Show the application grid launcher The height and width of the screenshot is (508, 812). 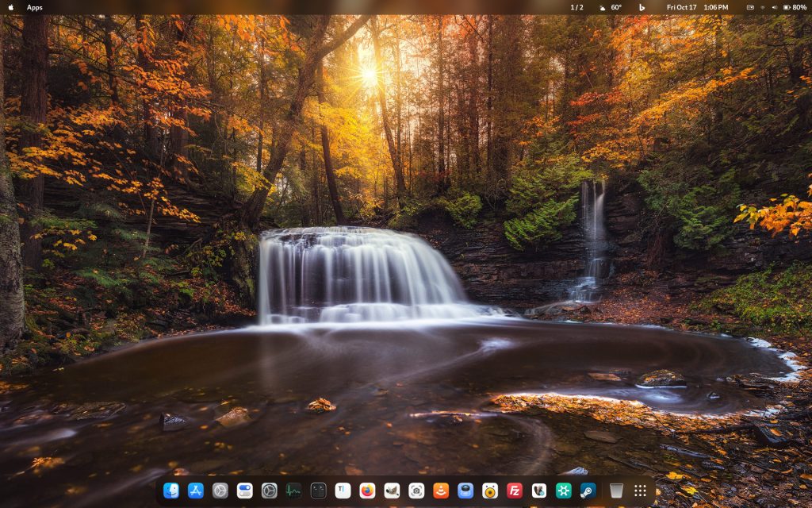click(x=640, y=491)
